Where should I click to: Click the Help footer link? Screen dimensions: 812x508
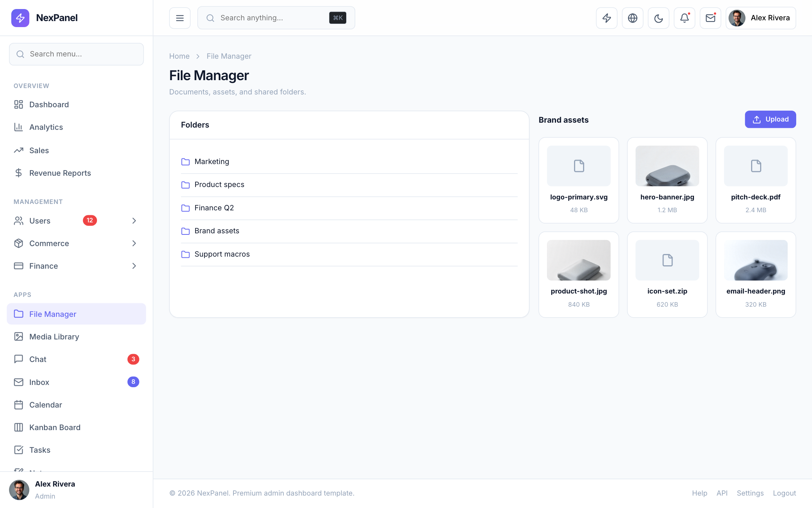point(700,493)
